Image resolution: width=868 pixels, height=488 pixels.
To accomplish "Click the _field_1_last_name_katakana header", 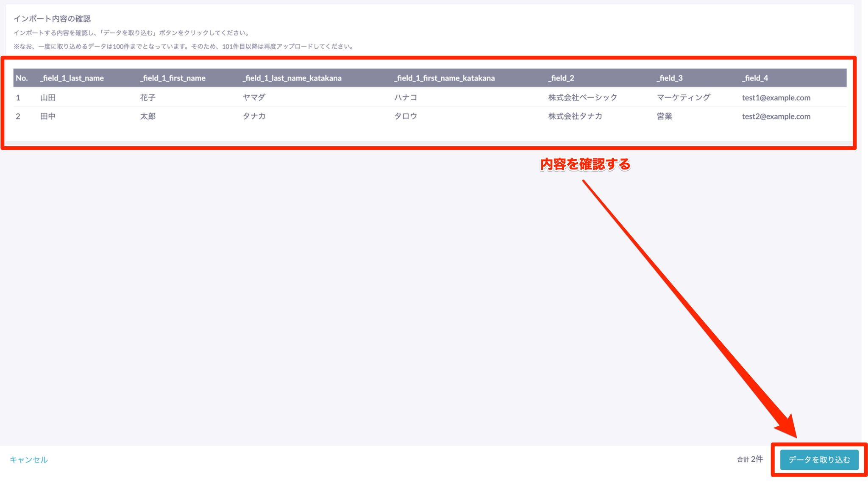I will click(x=292, y=78).
